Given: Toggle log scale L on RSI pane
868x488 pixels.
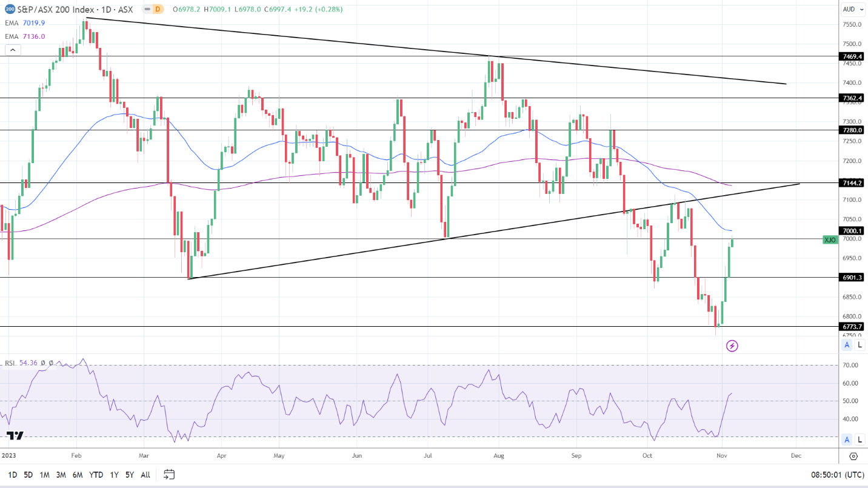Looking at the screenshot, I should pyautogui.click(x=860, y=440).
